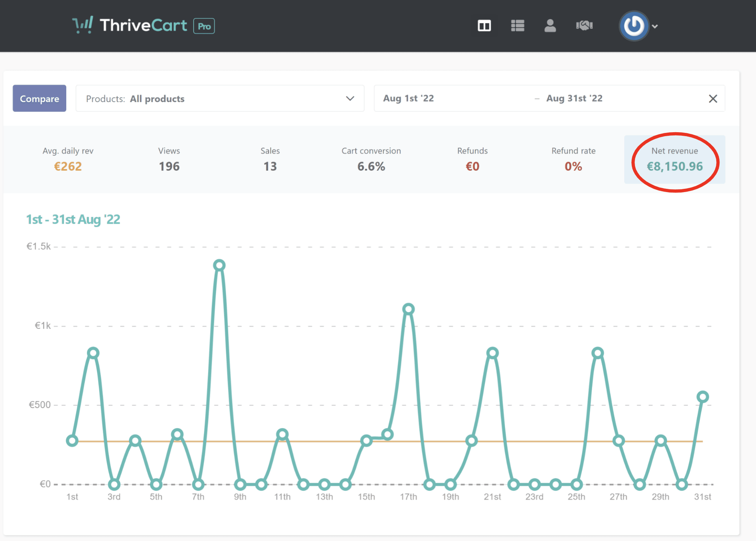Open the products list icon

click(518, 26)
